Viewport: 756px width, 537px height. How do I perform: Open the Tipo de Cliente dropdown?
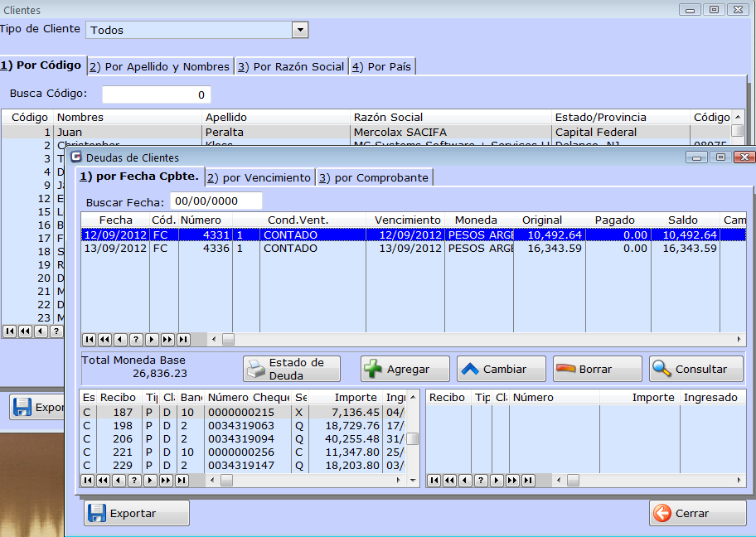299,30
